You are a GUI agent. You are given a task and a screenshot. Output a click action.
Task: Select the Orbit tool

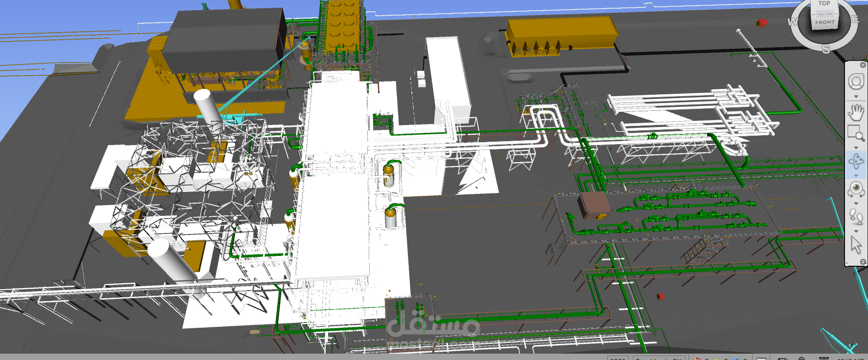click(x=856, y=161)
